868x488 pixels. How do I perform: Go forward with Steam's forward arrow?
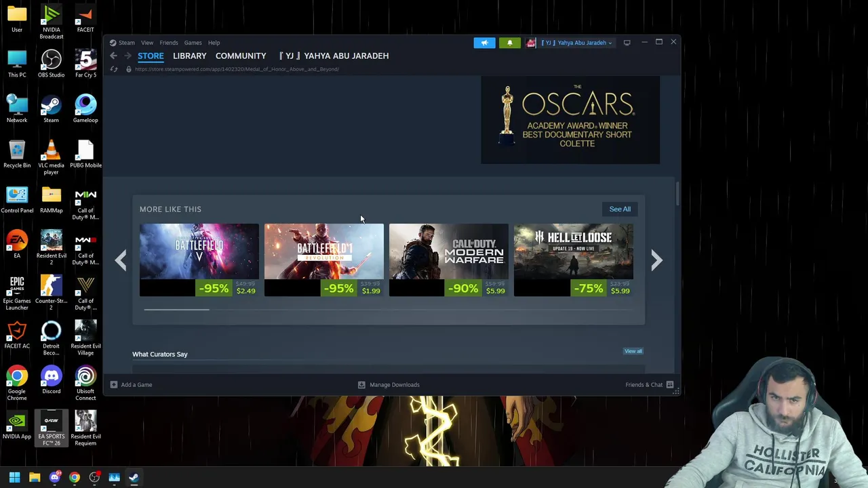[x=127, y=56]
